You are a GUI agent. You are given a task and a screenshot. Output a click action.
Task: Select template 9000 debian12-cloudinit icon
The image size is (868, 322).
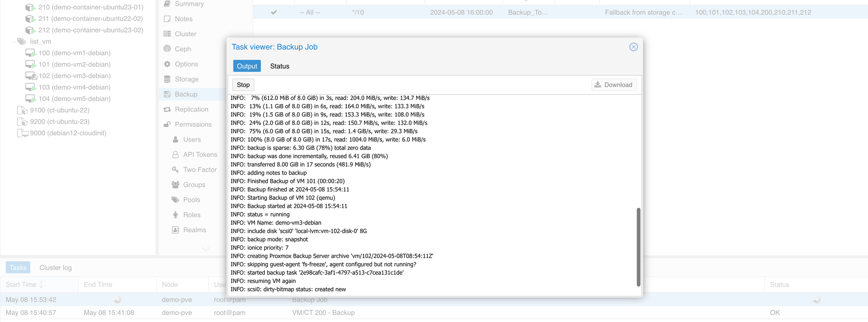pos(23,133)
